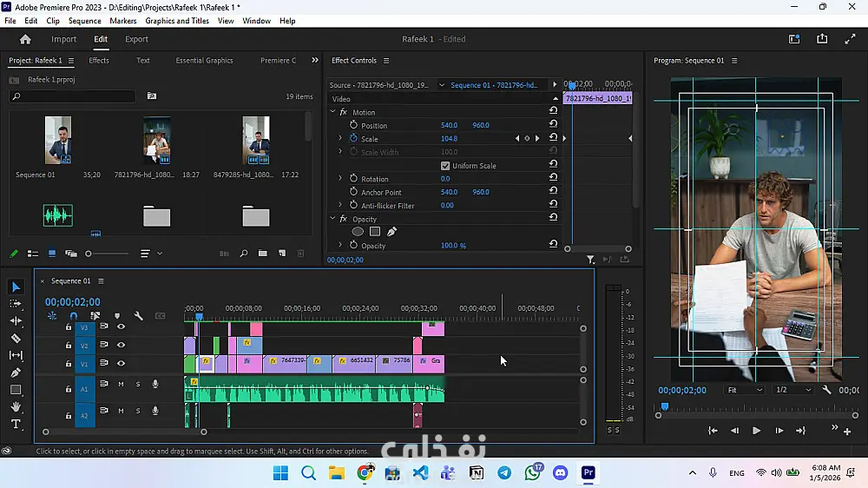This screenshot has height=488, width=868.
Task: Toggle V1 track output eye
Action: [x=121, y=363]
